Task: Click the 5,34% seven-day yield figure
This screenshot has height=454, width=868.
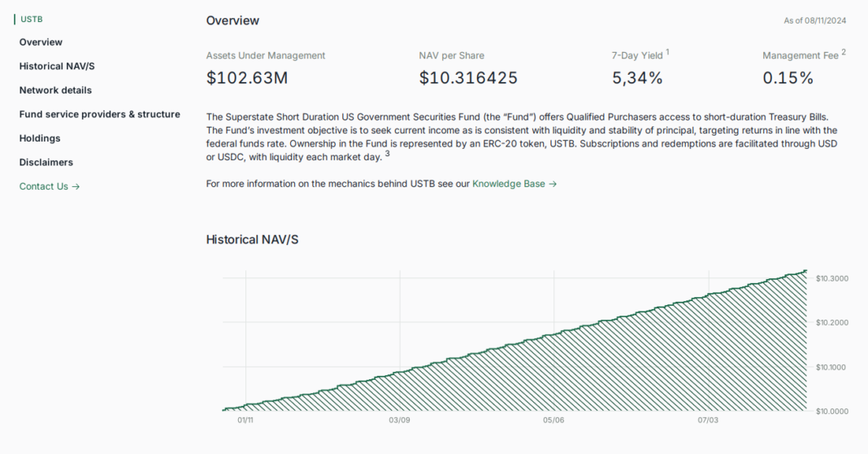Action: pyautogui.click(x=637, y=78)
